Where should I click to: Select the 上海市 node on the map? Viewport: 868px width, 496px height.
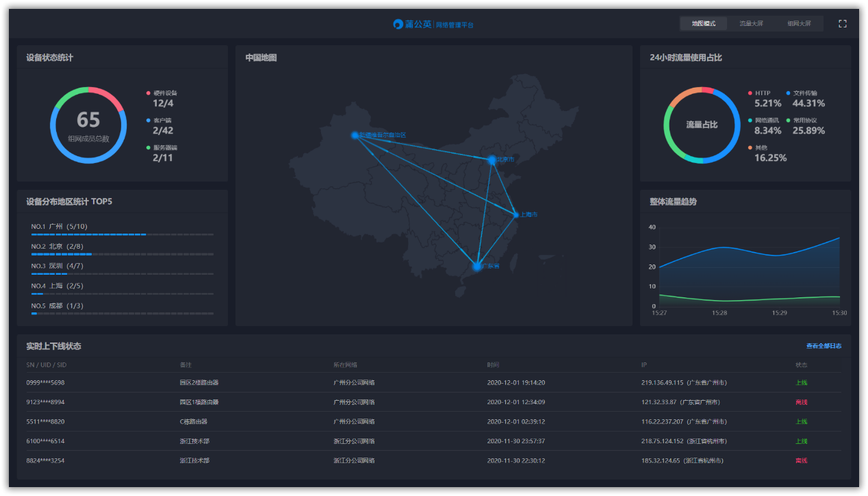pyautogui.click(x=516, y=215)
